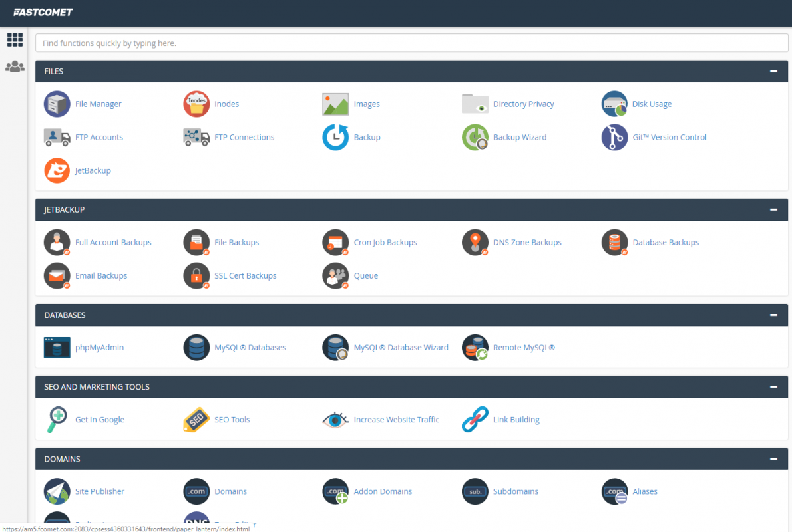Collapse the JETBACKUP section

tap(773, 209)
